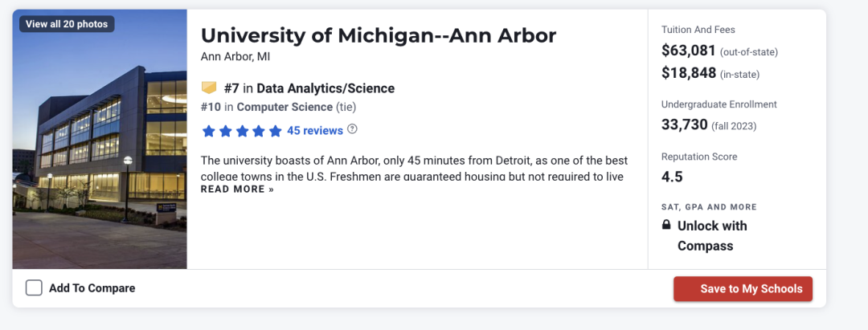This screenshot has width=868, height=330.
Task: Click the gold ranking badge icon
Action: coord(209,88)
